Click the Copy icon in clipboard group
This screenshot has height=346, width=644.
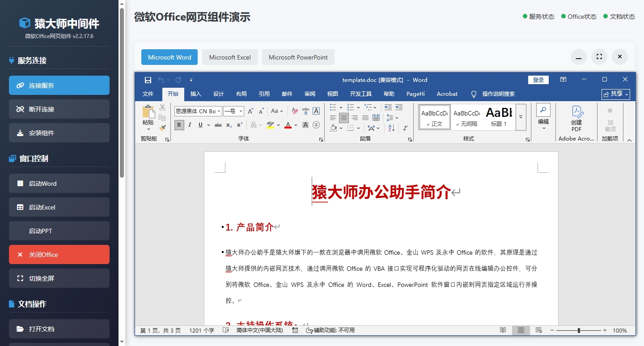[163, 118]
